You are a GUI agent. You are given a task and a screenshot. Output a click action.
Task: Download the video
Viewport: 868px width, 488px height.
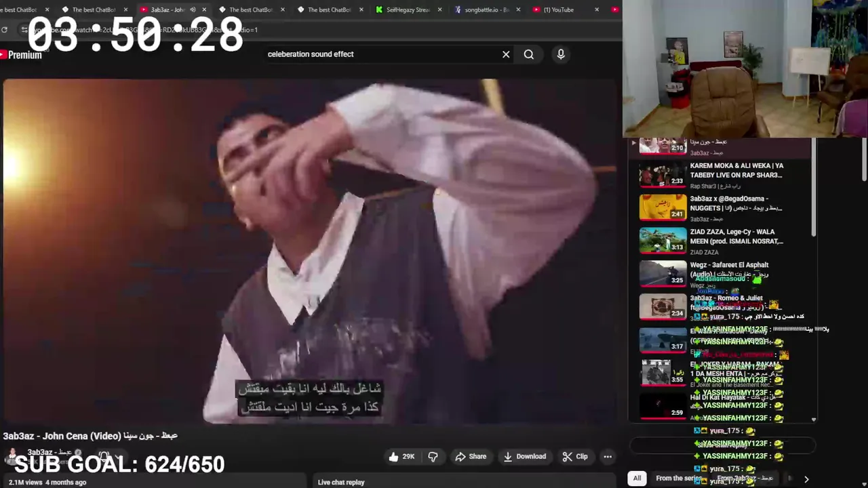click(x=524, y=457)
